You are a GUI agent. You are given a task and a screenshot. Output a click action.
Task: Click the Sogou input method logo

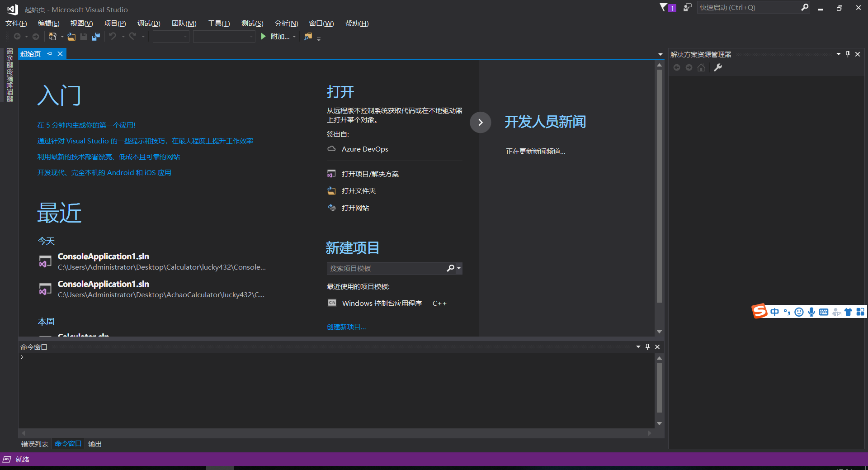point(759,311)
